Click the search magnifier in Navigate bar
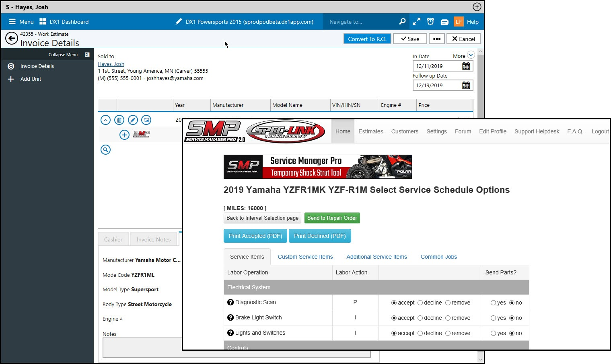This screenshot has height=364, width=611. click(402, 22)
